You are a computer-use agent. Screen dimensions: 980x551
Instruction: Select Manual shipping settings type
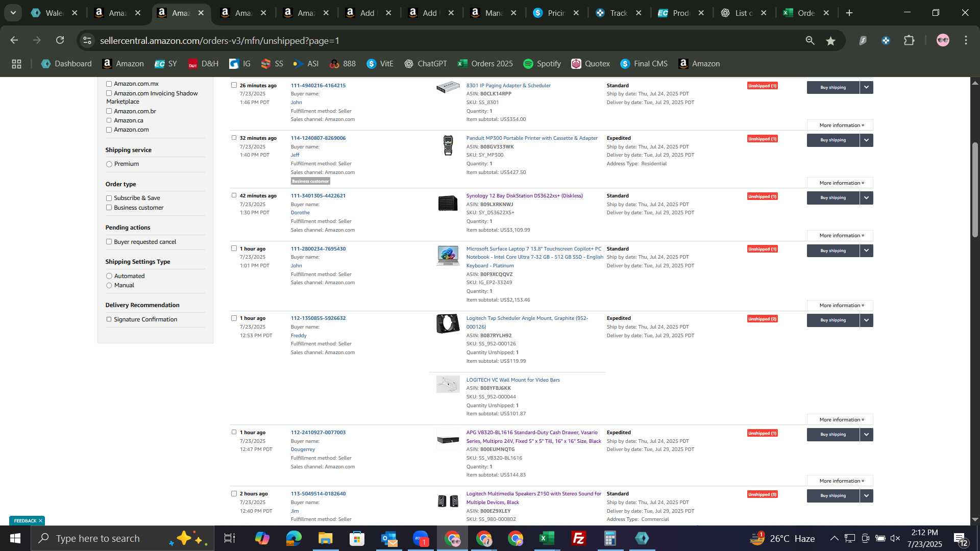point(109,286)
